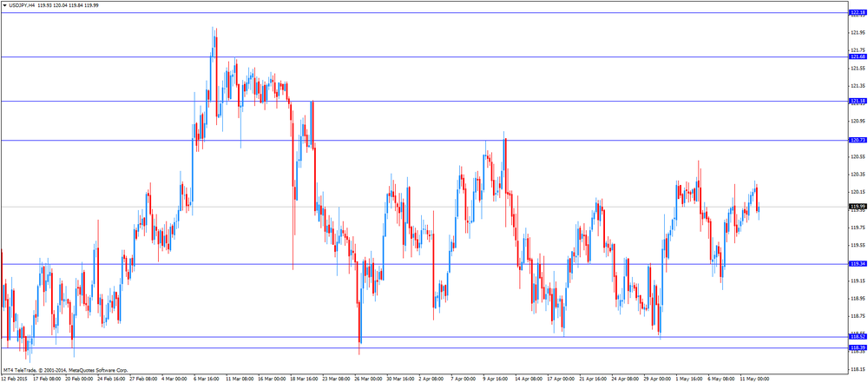Viewport: 868px width, 383px height.
Task: Click the 119.55 price scale value
Action: point(858,245)
